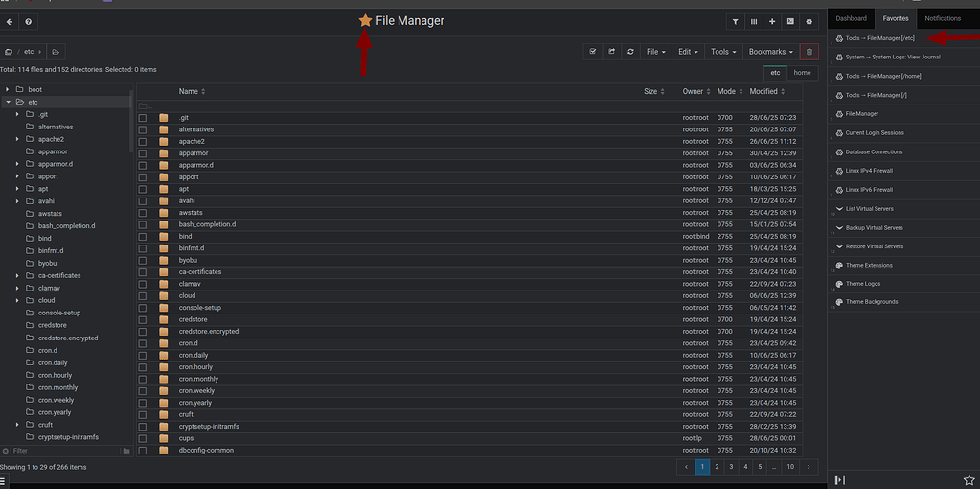980x489 pixels.
Task: Open the help question-mark icon
Action: tap(28, 22)
